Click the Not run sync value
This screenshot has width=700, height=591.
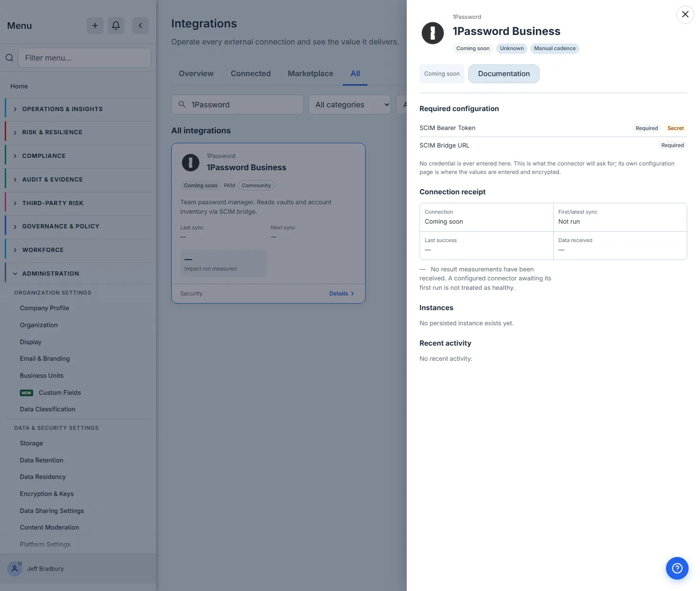[x=569, y=222]
